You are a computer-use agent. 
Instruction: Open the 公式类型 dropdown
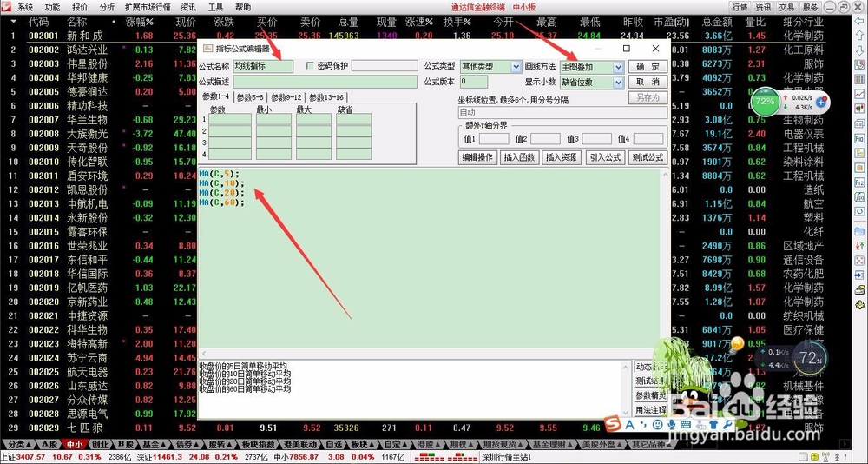click(516, 67)
